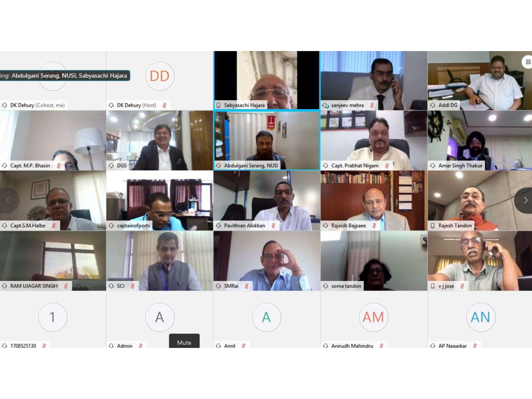This screenshot has width=532, height=399.
Task: Click muted mic icon for Capt. Prabhat Nigam
Action: tap(387, 166)
